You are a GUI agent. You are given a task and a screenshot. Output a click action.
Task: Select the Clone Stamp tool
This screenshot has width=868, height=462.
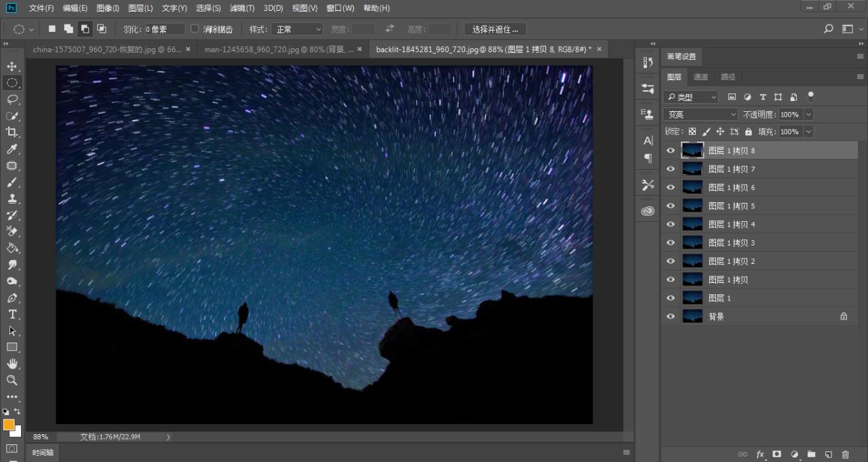point(12,198)
